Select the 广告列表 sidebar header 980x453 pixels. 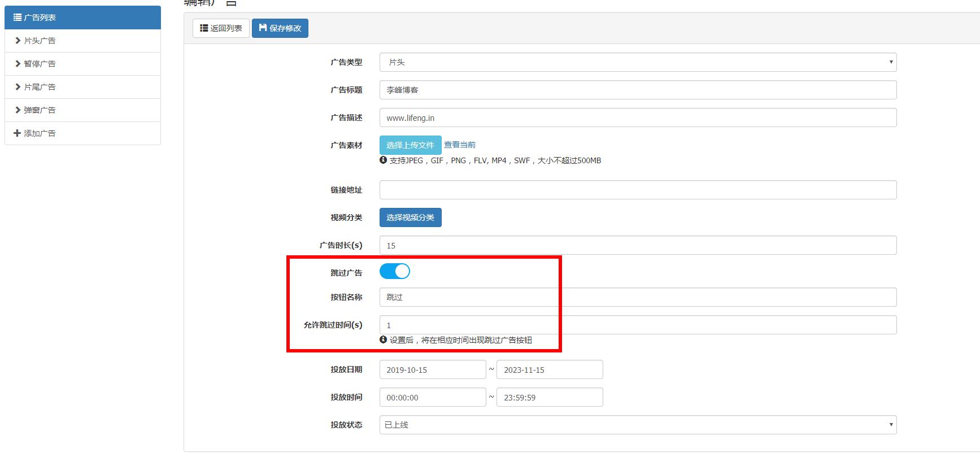[x=82, y=18]
